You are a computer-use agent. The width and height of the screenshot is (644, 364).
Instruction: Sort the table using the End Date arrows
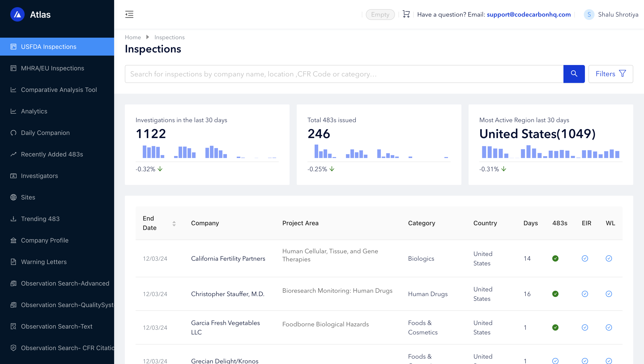click(x=174, y=223)
